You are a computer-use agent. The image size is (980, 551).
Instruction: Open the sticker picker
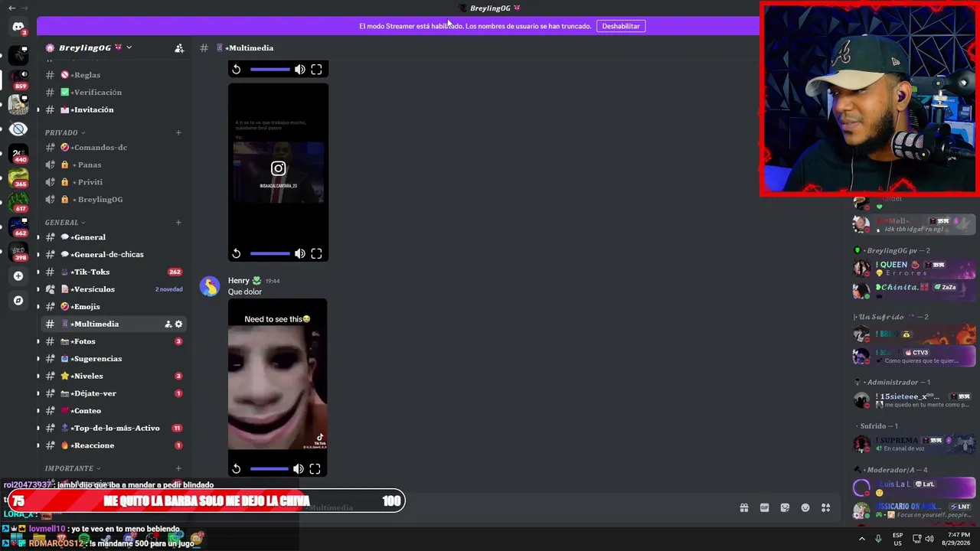click(x=785, y=507)
